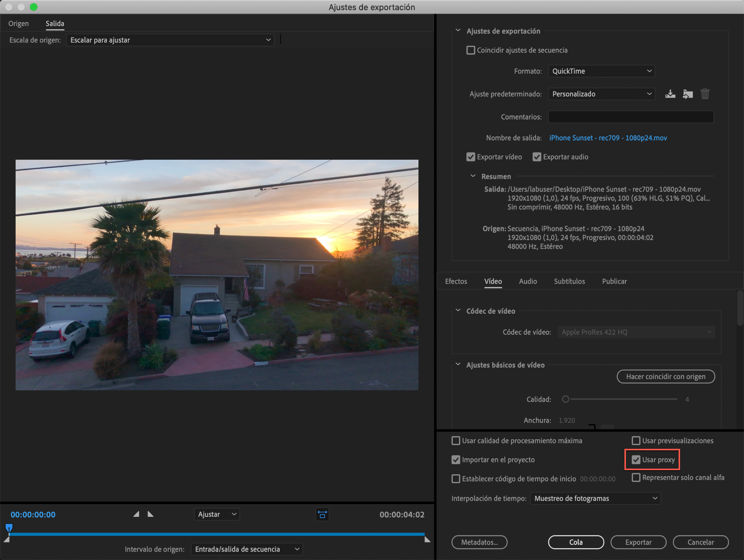The image size is (744, 560).
Task: Click the Calidad slider handle
Action: point(566,399)
